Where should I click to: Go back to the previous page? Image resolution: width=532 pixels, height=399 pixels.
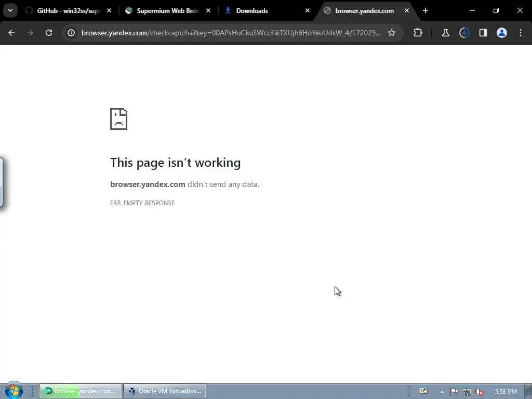[x=11, y=33]
